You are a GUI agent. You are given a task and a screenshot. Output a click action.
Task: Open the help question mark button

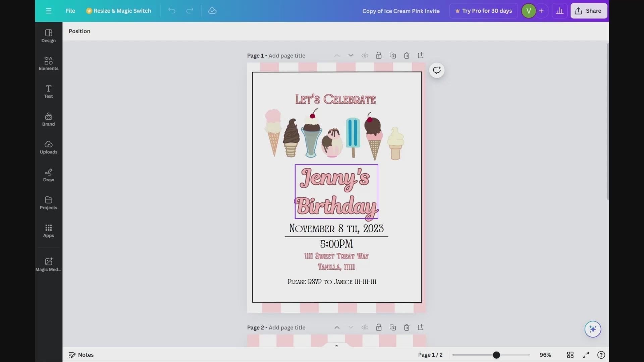(x=601, y=355)
